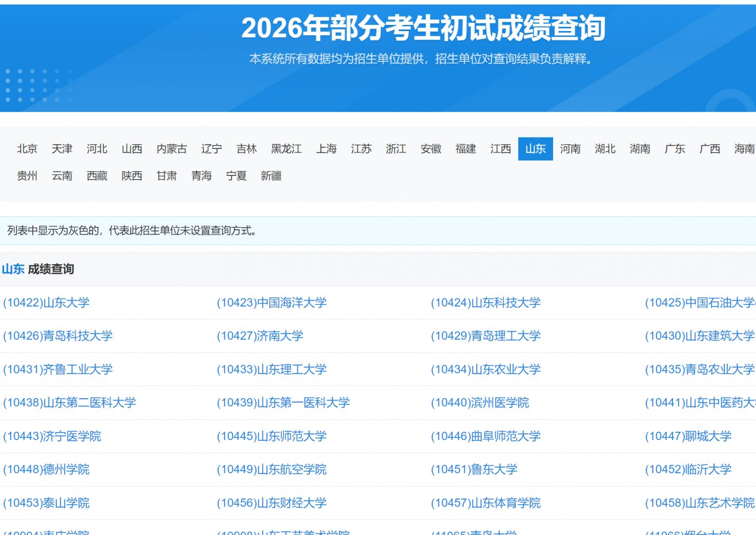Open the 贵州 tab
Screen dimensions: 756x535
[x=27, y=176]
